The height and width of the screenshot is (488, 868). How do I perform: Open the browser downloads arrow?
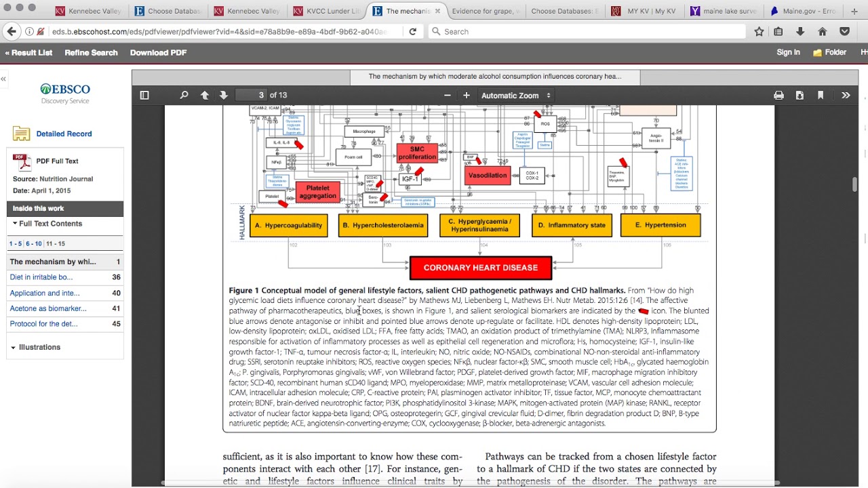(800, 31)
